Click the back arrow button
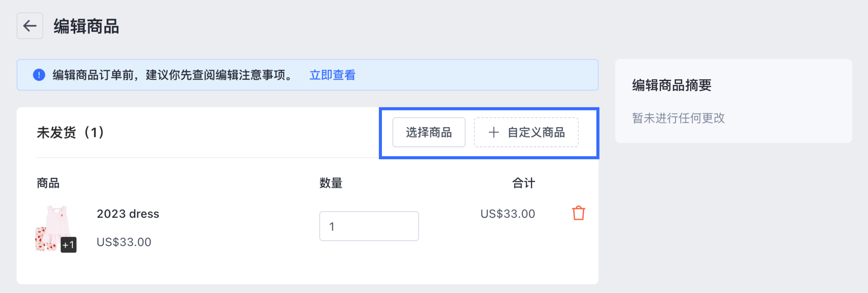 (30, 26)
